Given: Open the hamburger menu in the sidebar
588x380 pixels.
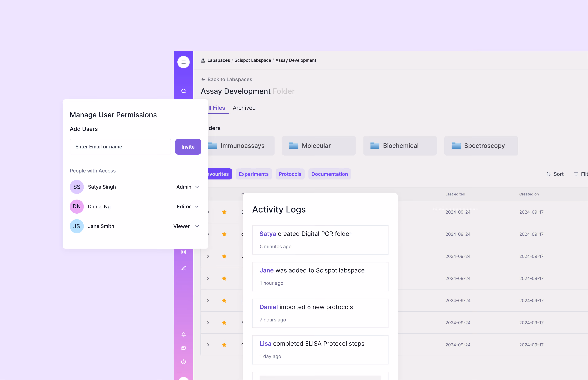Looking at the screenshot, I should coord(183,62).
